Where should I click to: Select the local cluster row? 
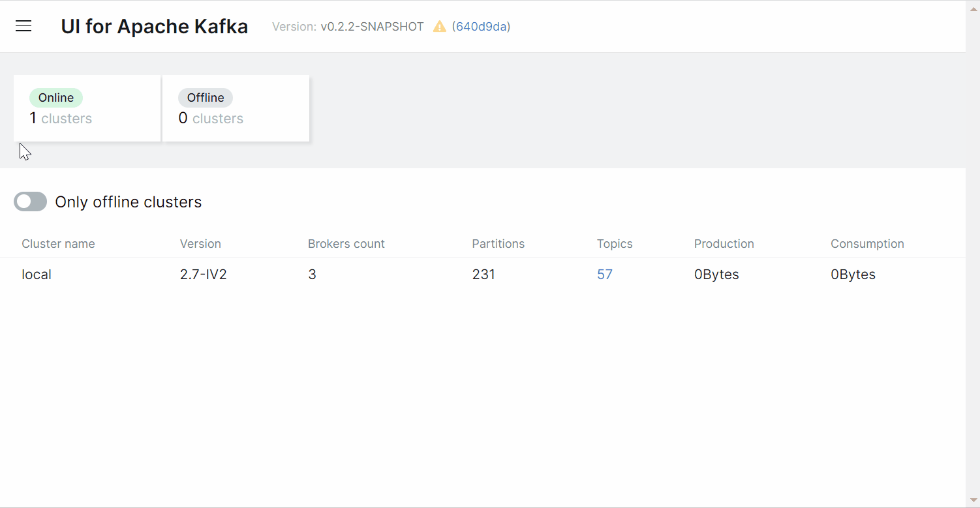[x=36, y=274]
